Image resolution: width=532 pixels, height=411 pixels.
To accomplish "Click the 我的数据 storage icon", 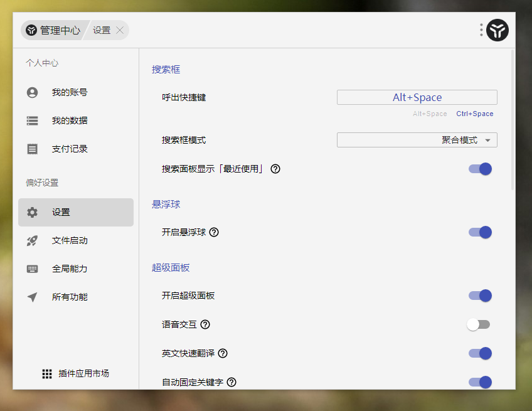I will coord(32,120).
